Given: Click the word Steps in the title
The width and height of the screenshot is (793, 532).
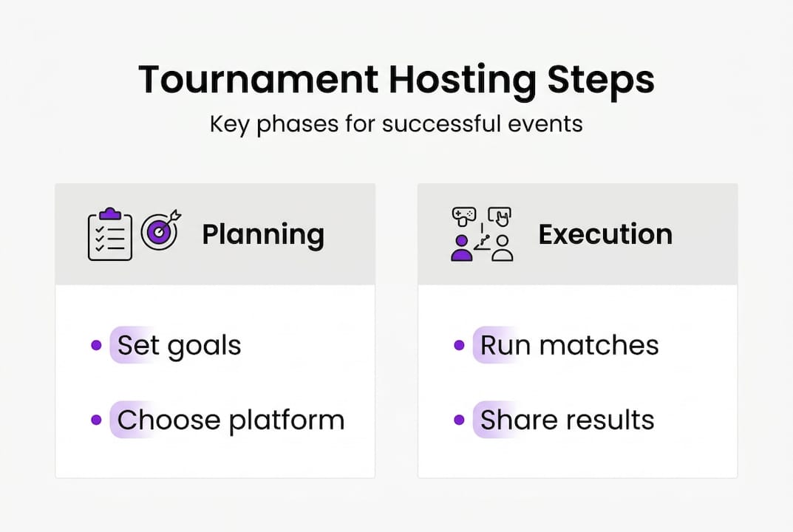Looking at the screenshot, I should [x=600, y=79].
